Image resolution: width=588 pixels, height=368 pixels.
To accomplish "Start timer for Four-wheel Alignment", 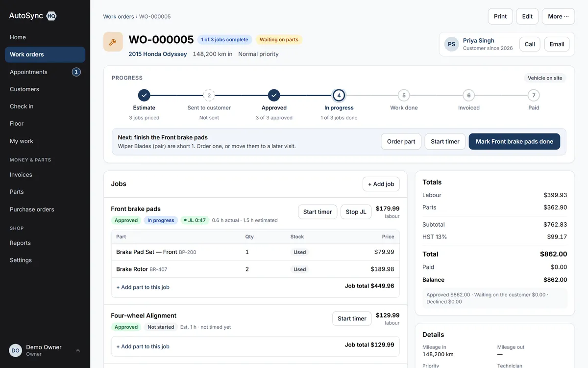I will pyautogui.click(x=352, y=318).
